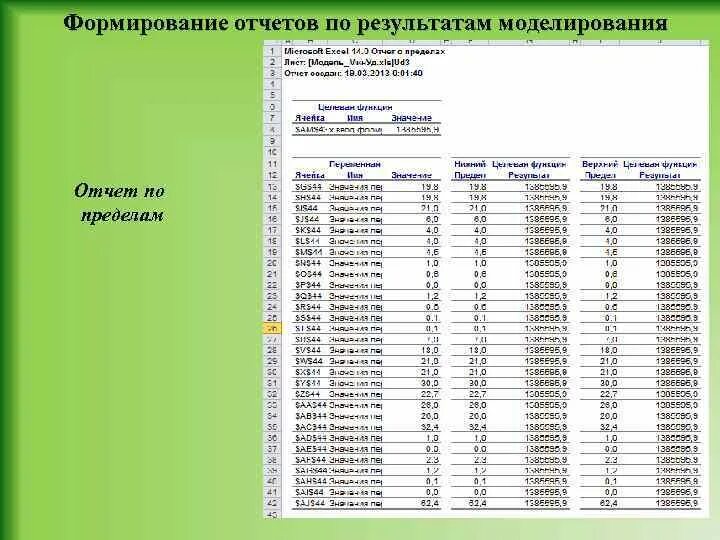Select cell reference '$G$44'
This screenshot has width=720, height=540.
point(308,187)
